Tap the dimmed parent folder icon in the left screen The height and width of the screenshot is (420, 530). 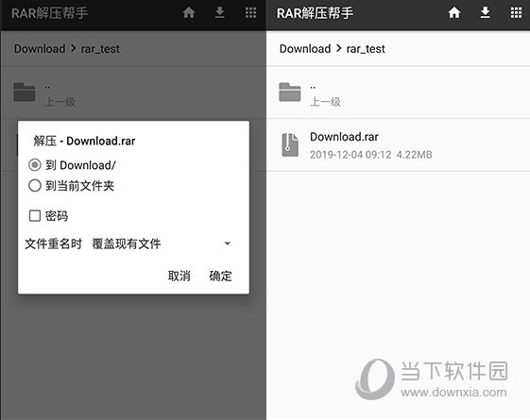25,92
